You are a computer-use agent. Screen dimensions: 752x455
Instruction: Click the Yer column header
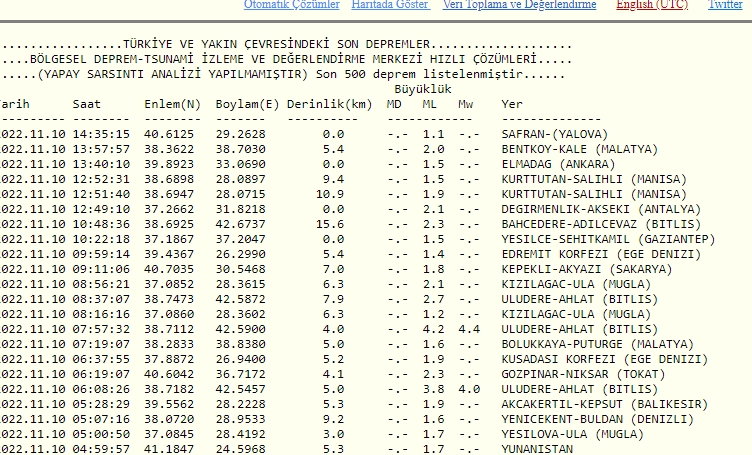[511, 104]
